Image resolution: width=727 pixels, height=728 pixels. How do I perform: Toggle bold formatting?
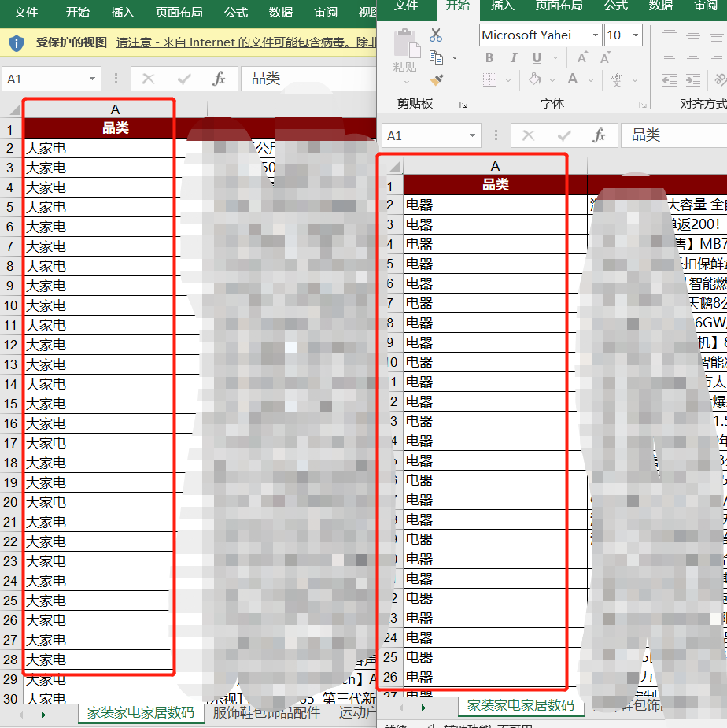tap(490, 57)
